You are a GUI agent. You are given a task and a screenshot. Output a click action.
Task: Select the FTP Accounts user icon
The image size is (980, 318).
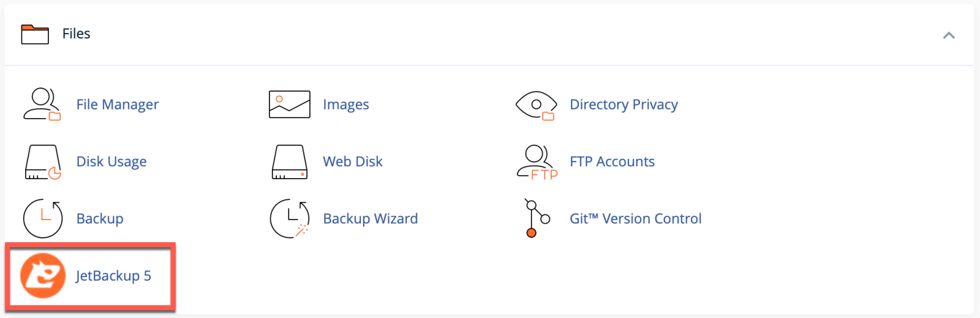coord(537,162)
